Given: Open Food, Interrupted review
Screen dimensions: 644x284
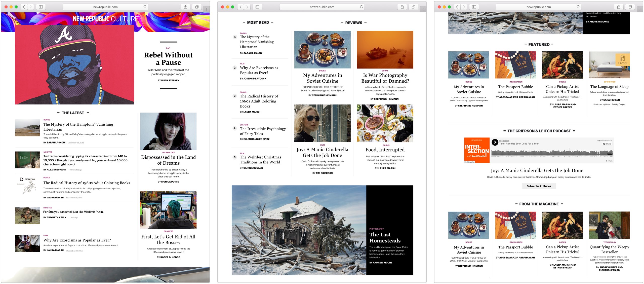Looking at the screenshot, I should point(385,150).
